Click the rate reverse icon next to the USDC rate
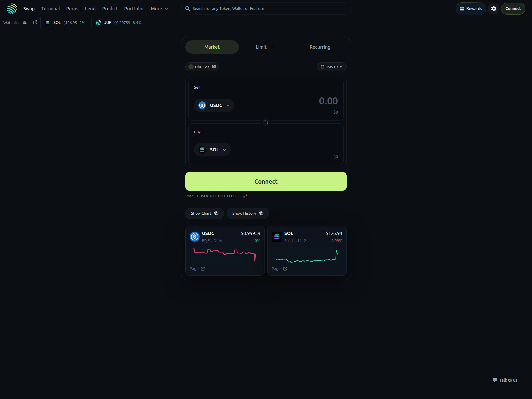 point(245,196)
